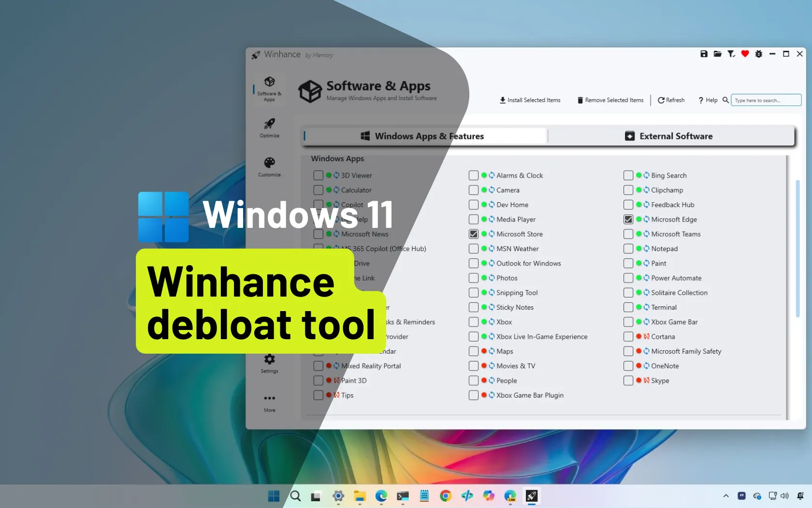Click the Terminal label
Image resolution: width=812 pixels, height=508 pixels.
[664, 307]
